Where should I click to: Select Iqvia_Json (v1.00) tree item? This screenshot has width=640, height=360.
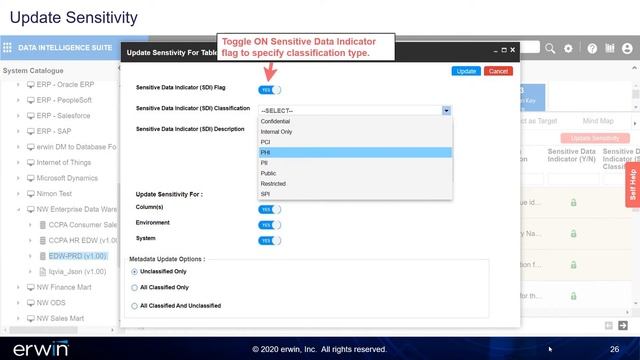[x=78, y=271]
